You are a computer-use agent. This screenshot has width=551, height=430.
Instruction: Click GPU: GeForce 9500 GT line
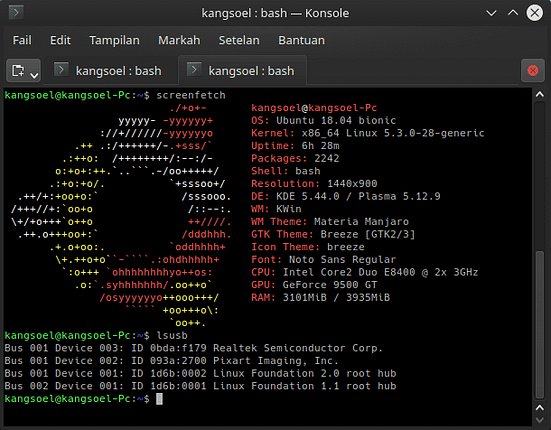(x=314, y=285)
